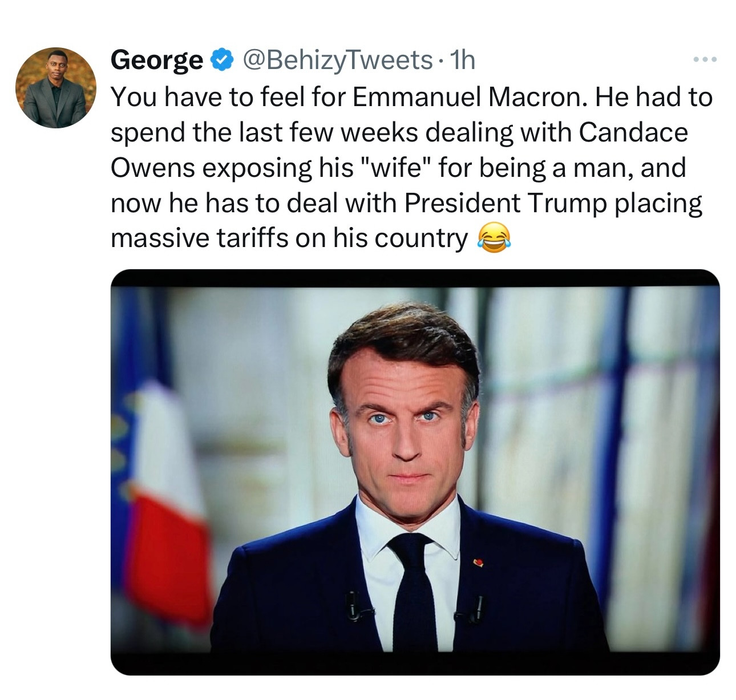Image resolution: width=736 pixels, height=700 pixels.
Task: Click the tweet's first line mentioning Emmanuel Macron
Action: pos(411,97)
